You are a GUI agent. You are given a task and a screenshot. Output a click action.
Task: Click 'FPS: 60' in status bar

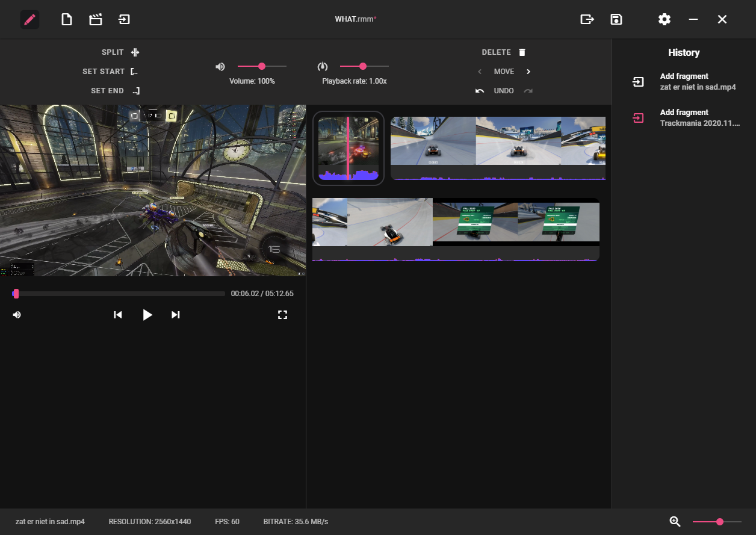pyautogui.click(x=227, y=522)
